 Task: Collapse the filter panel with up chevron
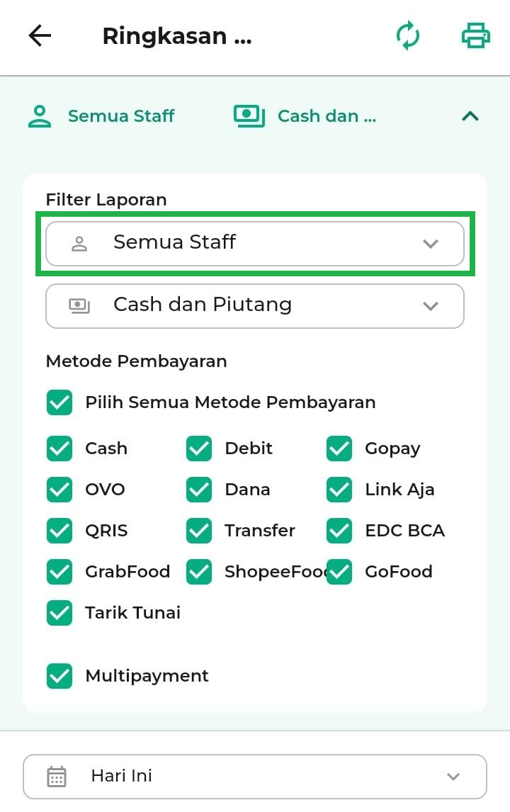[470, 116]
